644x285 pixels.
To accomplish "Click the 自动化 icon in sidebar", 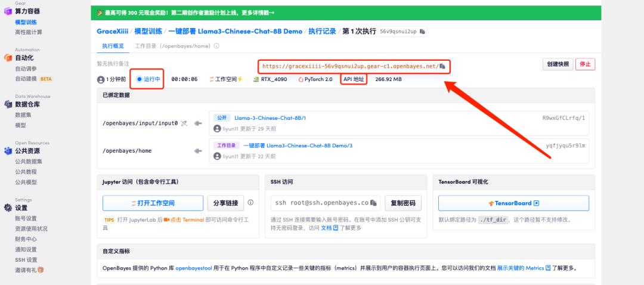I will [x=8, y=58].
